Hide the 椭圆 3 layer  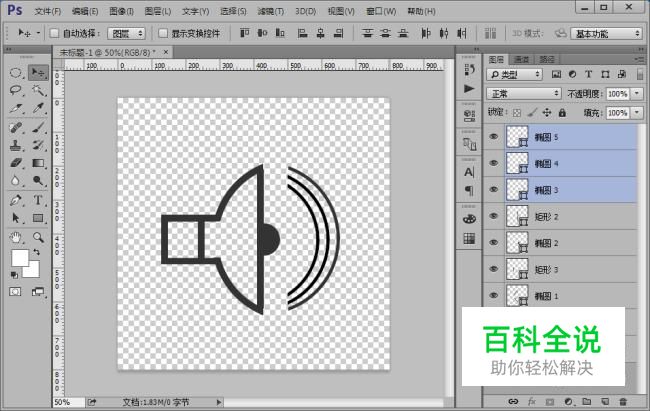[x=493, y=190]
